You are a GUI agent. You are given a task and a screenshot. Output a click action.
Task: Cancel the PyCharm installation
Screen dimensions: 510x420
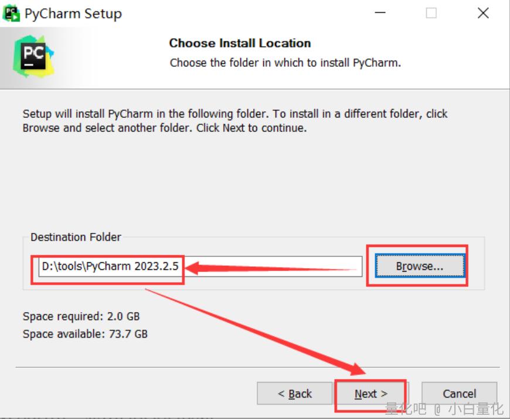tap(459, 394)
